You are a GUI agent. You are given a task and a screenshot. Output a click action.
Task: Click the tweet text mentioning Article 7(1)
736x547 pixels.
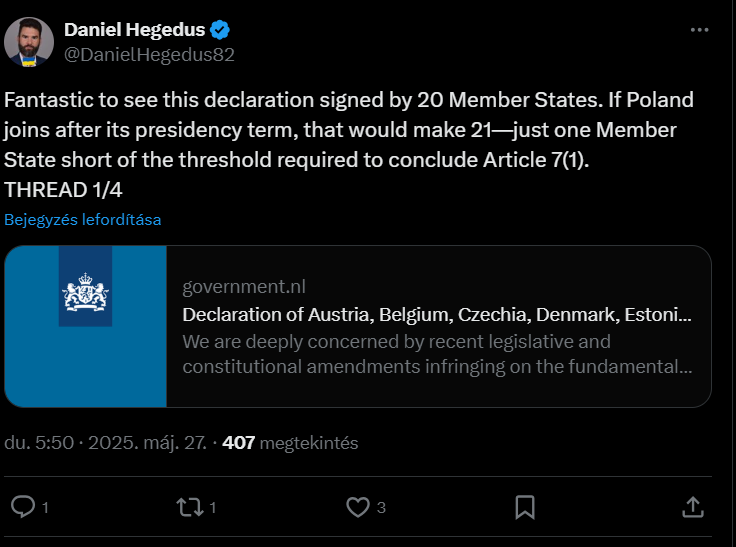(x=349, y=145)
